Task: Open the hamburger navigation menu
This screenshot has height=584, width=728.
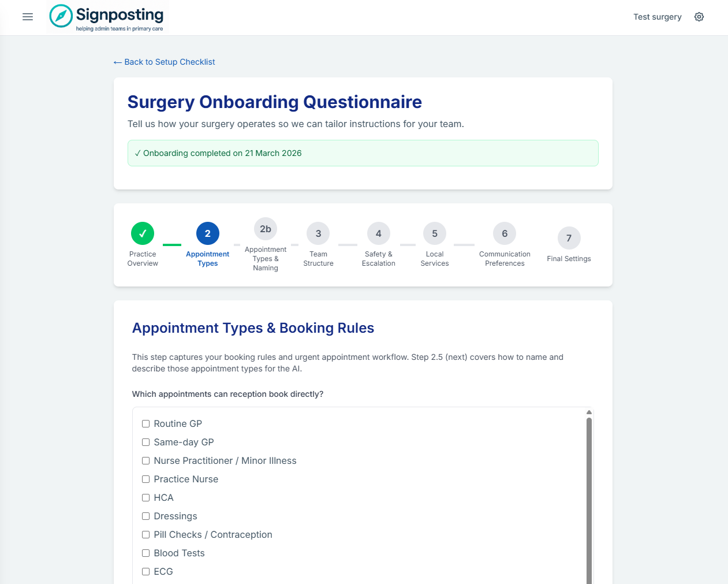Action: pyautogui.click(x=27, y=17)
